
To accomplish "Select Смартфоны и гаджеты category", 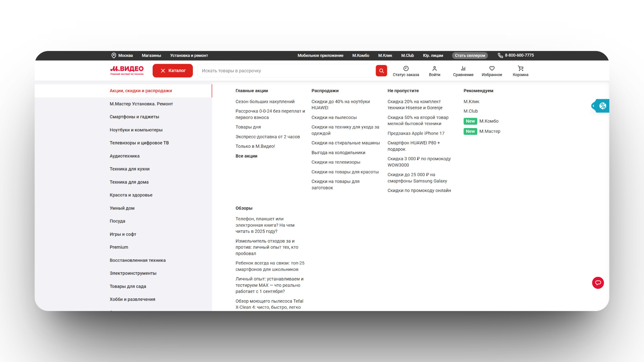I will point(134,117).
